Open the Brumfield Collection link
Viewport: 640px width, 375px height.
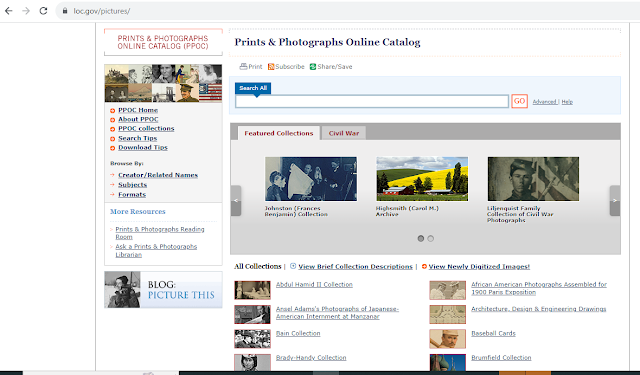pyautogui.click(x=501, y=357)
